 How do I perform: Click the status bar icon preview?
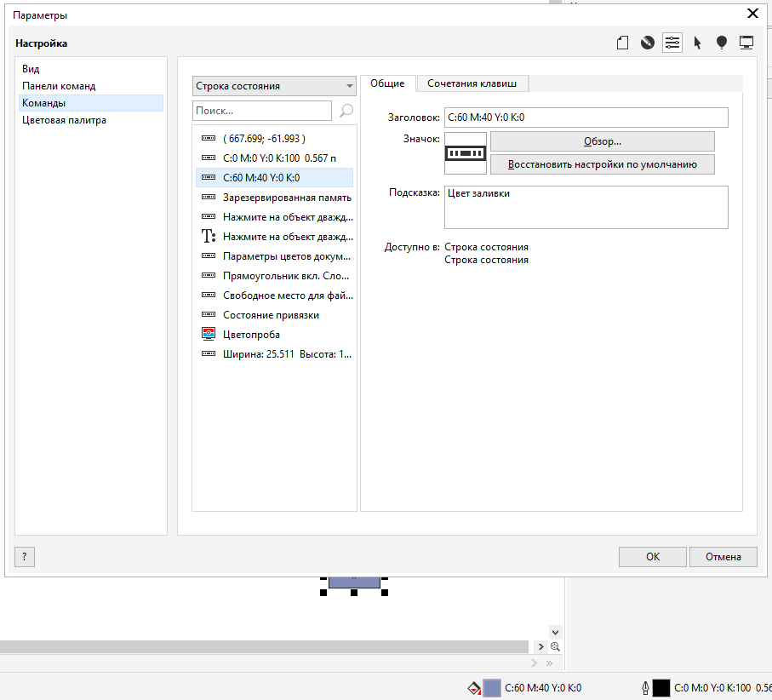(466, 153)
